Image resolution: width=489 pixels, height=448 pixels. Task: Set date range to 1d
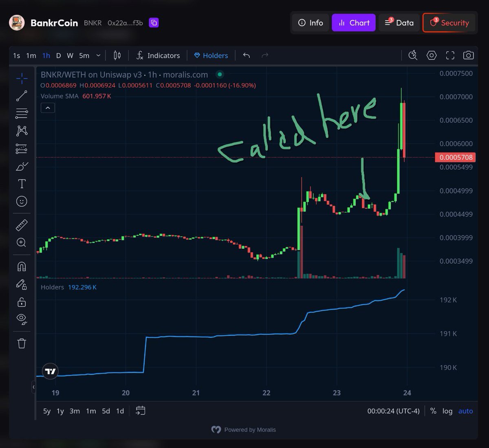(x=120, y=411)
